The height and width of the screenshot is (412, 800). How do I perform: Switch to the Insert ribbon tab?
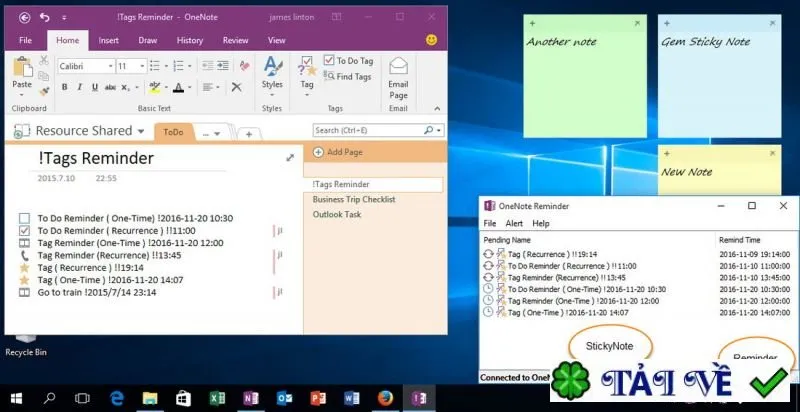(109, 40)
